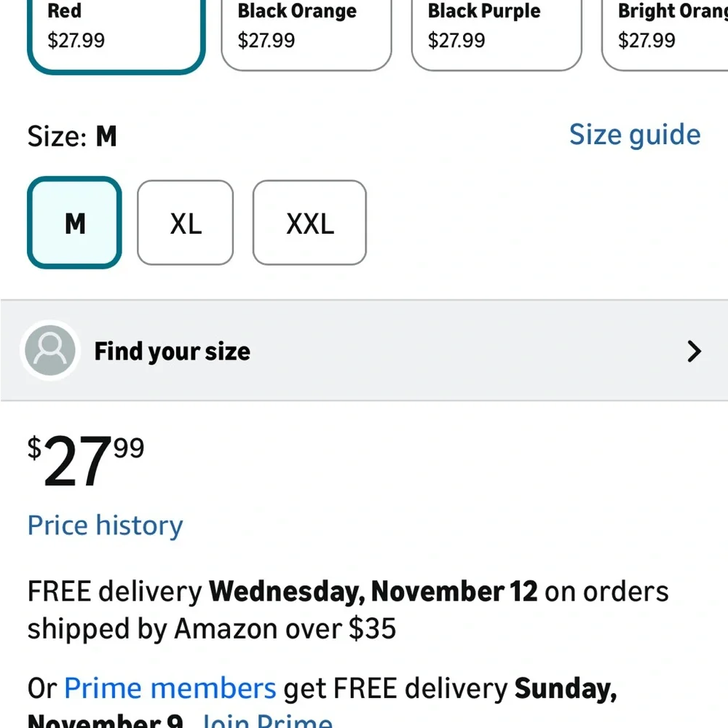This screenshot has width=728, height=728.
Task: View the Price history link
Action: point(105,525)
